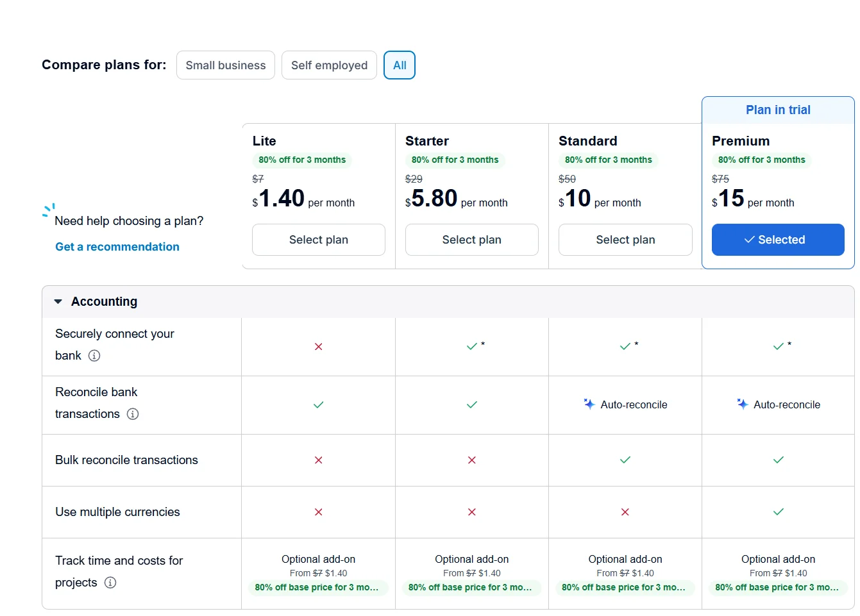Click Starter cross for Use multiple currencies

pos(472,512)
